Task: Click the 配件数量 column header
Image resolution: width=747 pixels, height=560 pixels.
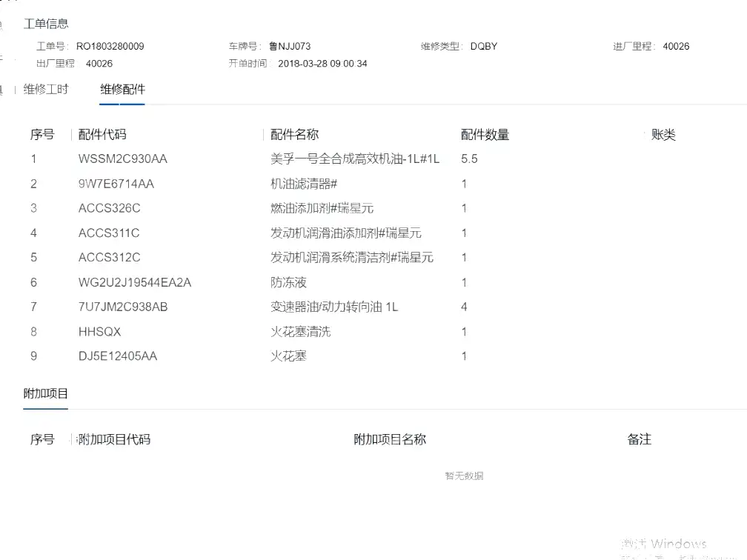Action: (x=485, y=135)
